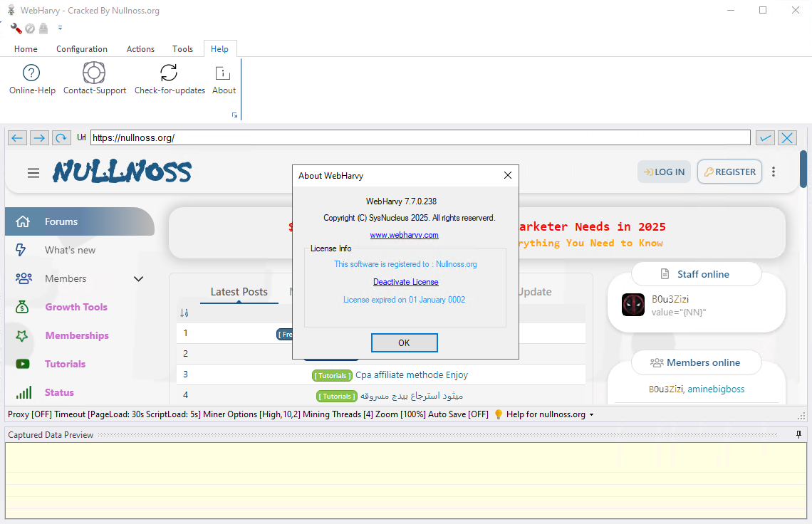
Task: Open the Actions ribbon tab
Action: click(x=140, y=48)
